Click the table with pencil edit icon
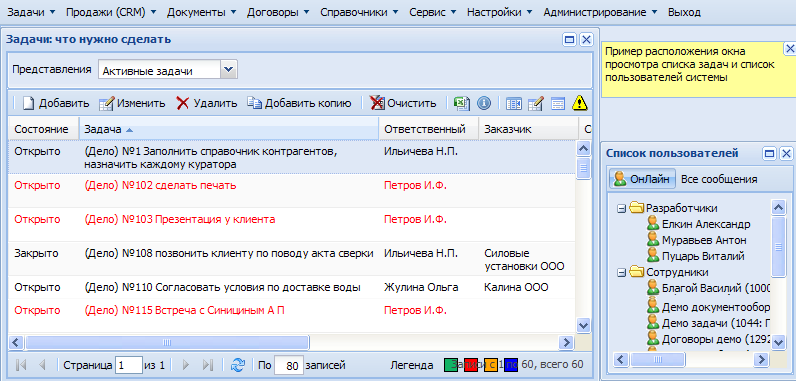The image size is (796, 381). [x=536, y=103]
